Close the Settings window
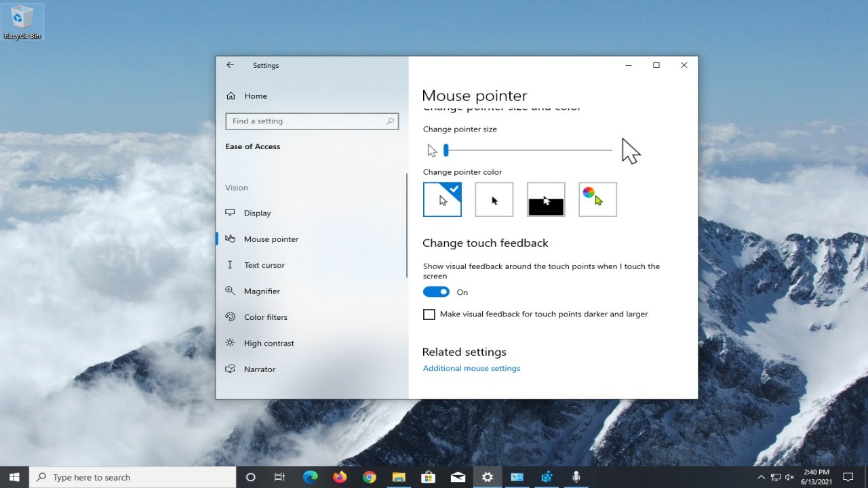Screen dimensions: 868x488 point(684,65)
